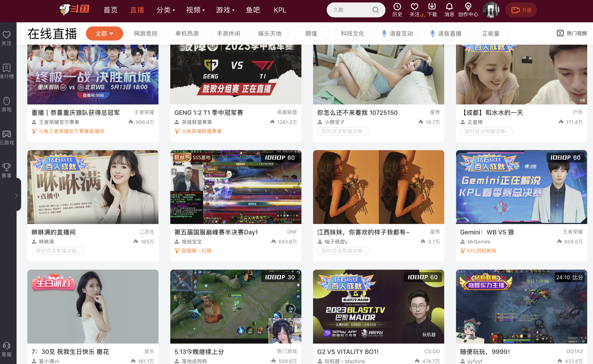Filter by 科技文化 category

click(353, 34)
